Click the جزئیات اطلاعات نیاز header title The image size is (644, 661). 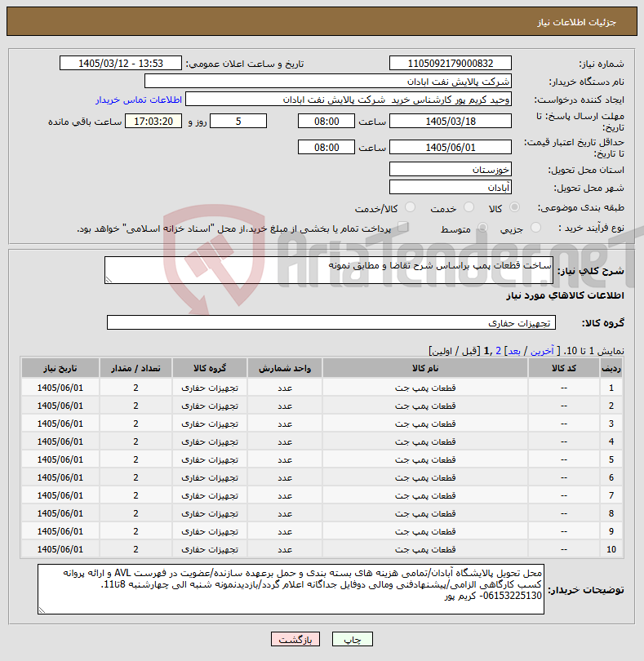(576, 22)
